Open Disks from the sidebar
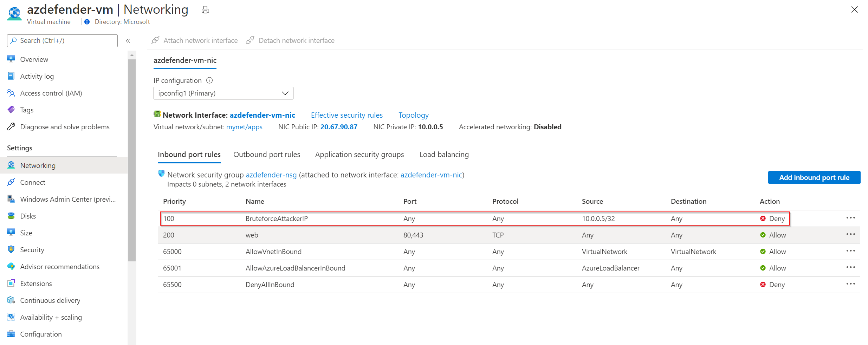868x345 pixels. 28,216
